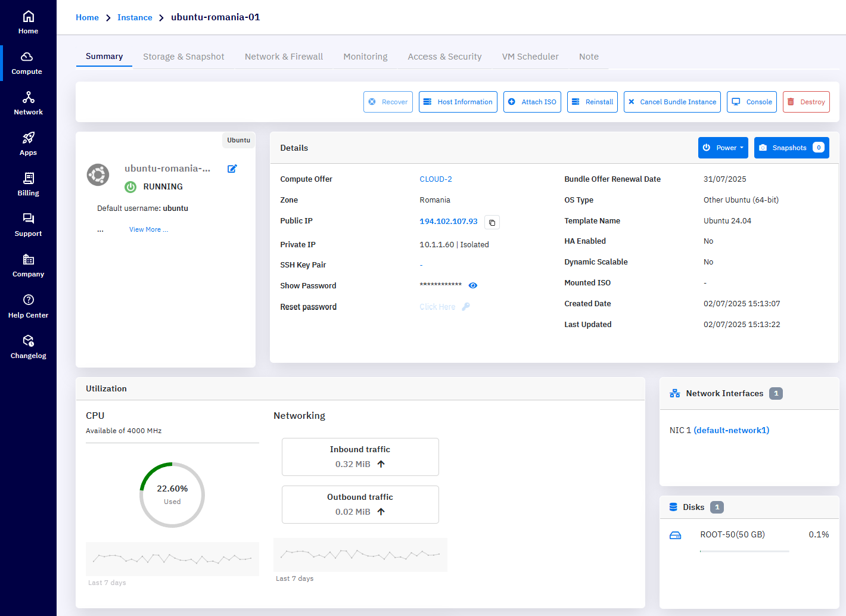The image size is (846, 616).
Task: Open the Apps section from the sidebar
Action: click(x=27, y=143)
